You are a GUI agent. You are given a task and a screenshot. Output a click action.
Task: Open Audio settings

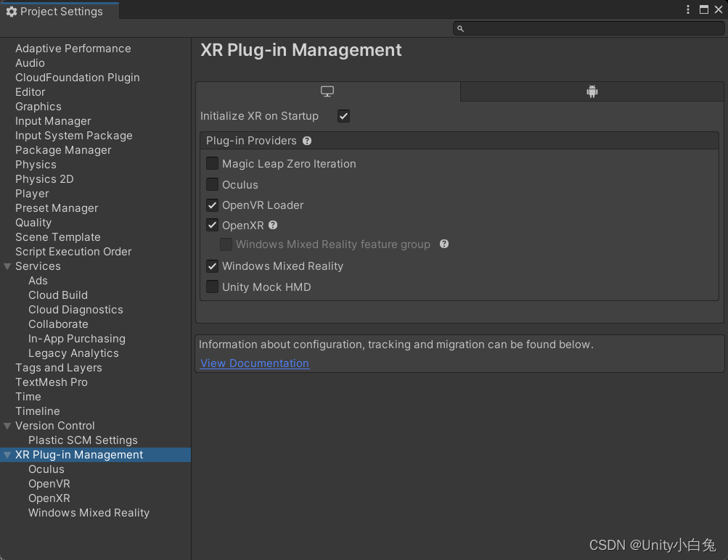(30, 63)
